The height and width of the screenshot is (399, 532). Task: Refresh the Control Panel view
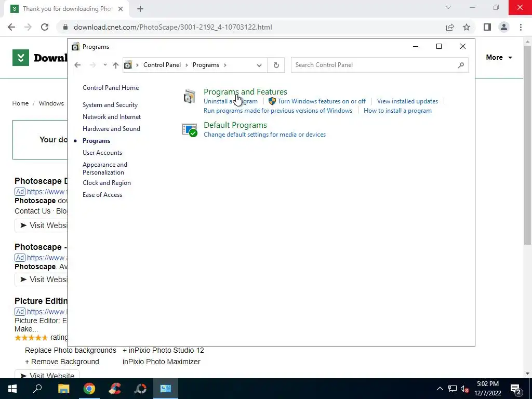(x=276, y=65)
